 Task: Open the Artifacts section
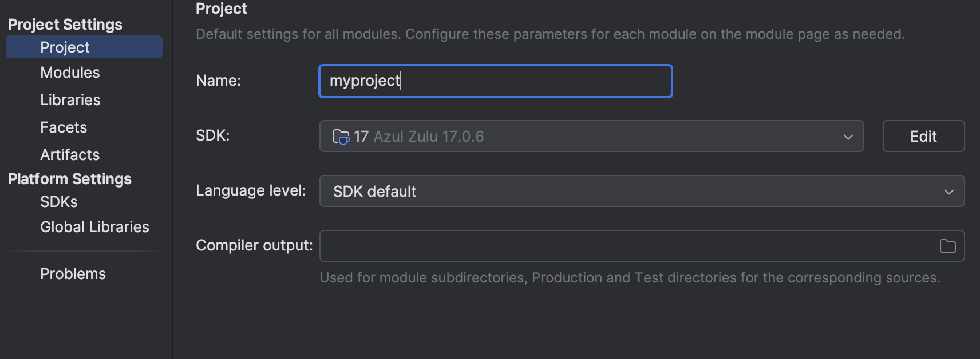point(70,155)
